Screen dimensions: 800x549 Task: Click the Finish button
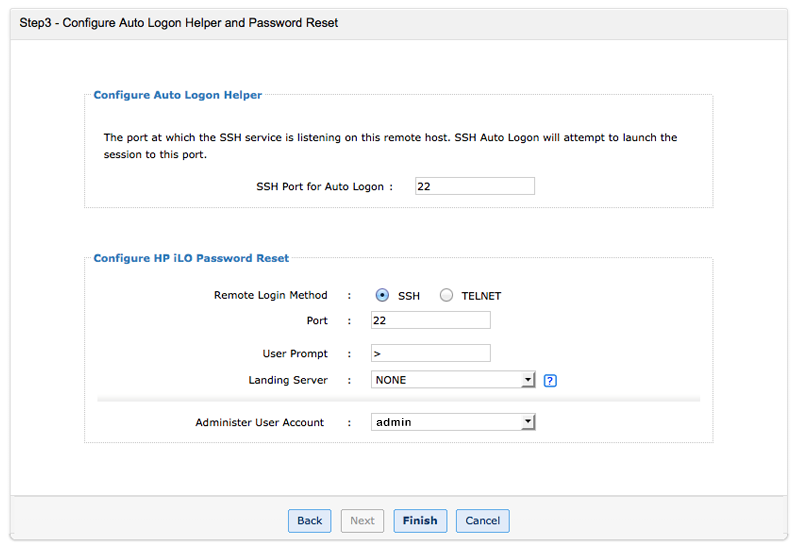420,521
